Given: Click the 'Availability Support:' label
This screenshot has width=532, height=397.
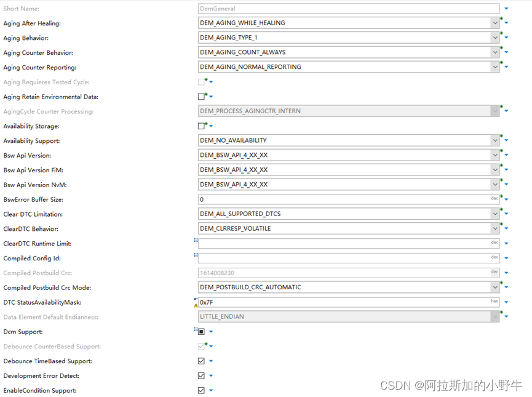Looking at the screenshot, I should pyautogui.click(x=31, y=141).
